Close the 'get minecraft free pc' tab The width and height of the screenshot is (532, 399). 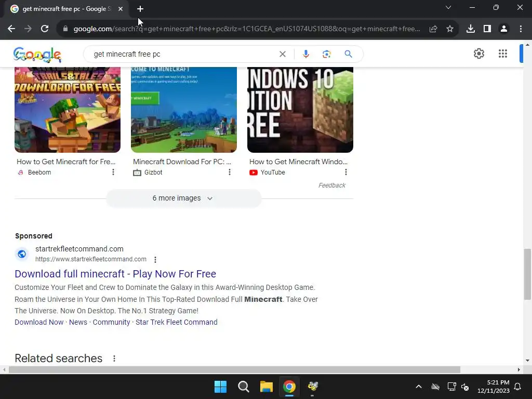[121, 9]
